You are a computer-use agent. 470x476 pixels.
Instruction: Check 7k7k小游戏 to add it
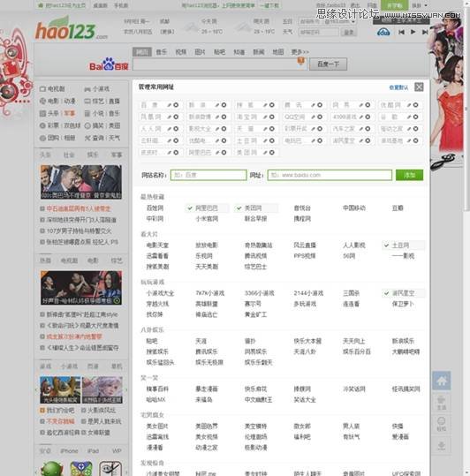[210, 293]
